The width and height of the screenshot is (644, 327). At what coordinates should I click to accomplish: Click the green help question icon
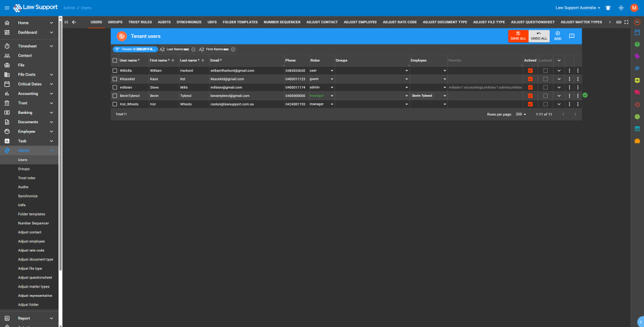pos(637,45)
